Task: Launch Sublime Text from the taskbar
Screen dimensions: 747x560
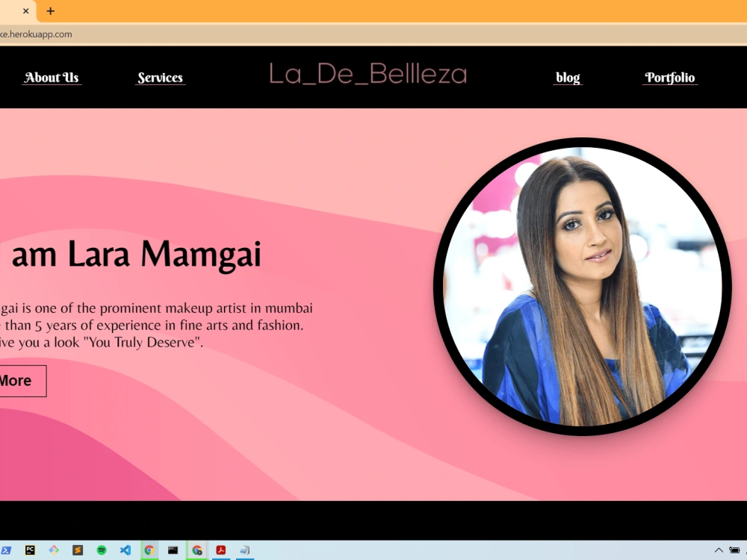Action: [78, 550]
